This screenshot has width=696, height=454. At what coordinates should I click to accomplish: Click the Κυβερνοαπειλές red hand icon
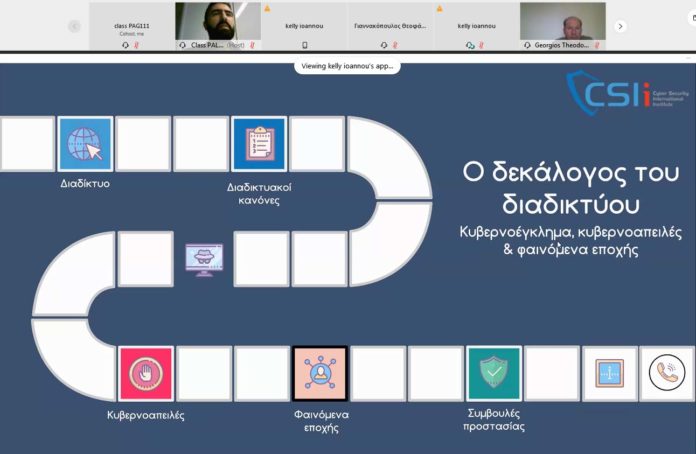pyautogui.click(x=146, y=374)
